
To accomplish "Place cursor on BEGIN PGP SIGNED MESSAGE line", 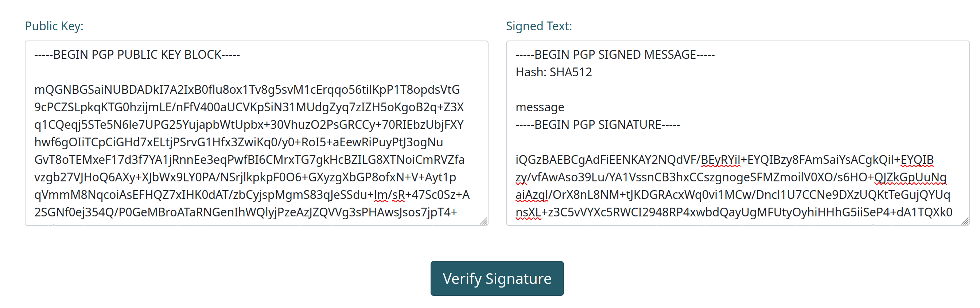I will pos(615,54).
